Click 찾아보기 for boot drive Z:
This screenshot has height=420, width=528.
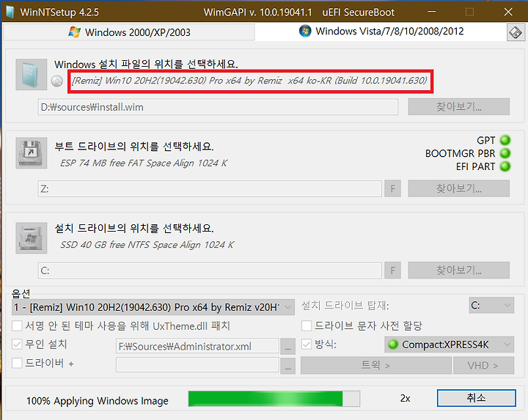point(458,188)
